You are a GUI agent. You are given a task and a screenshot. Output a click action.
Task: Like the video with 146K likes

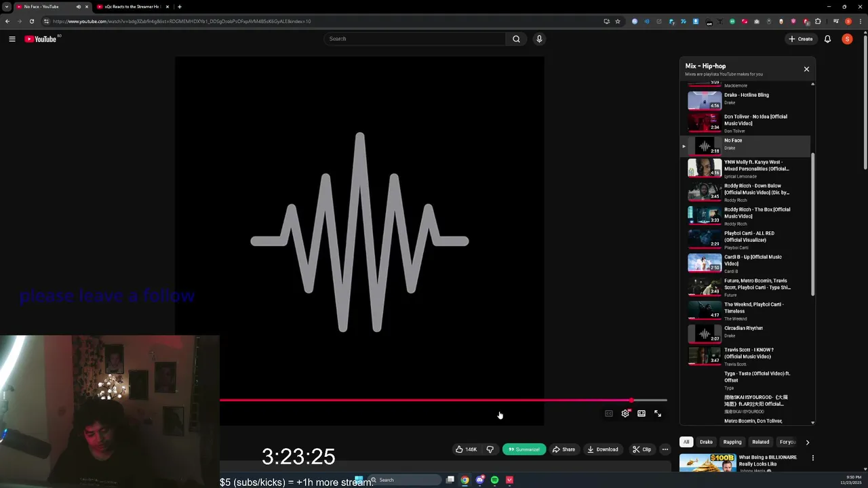pos(466,449)
